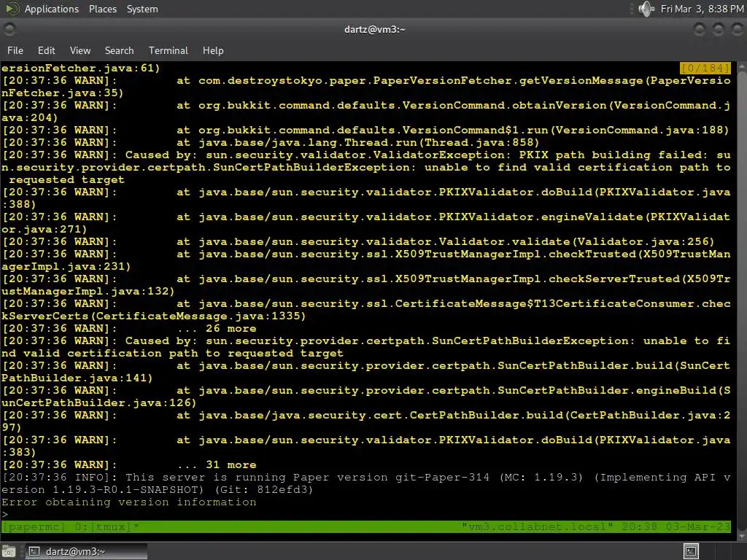
Task: Click the 0:[tmux]* window entry in status bar
Action: [107, 526]
